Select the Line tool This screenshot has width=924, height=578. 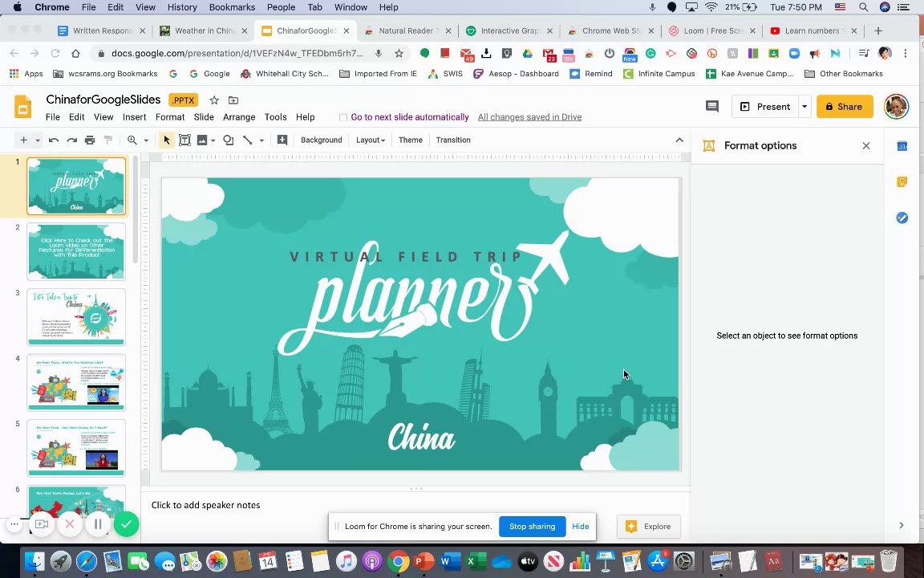(248, 140)
